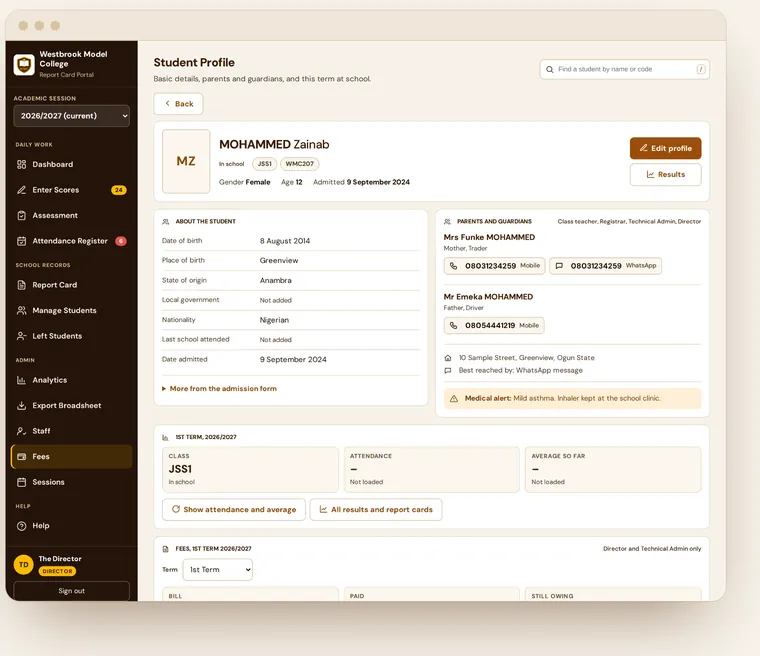Open Attendance Register in sidebar
The image size is (760, 656).
click(71, 241)
